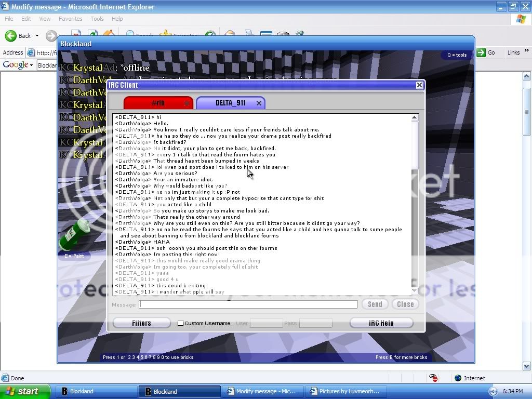Open the Tools menu
532x399 pixels.
point(97,19)
